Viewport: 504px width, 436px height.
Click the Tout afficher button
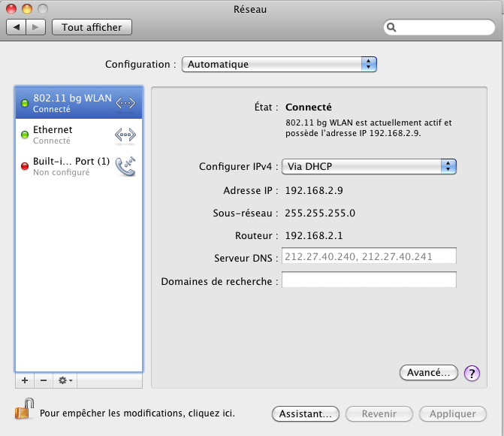[92, 27]
